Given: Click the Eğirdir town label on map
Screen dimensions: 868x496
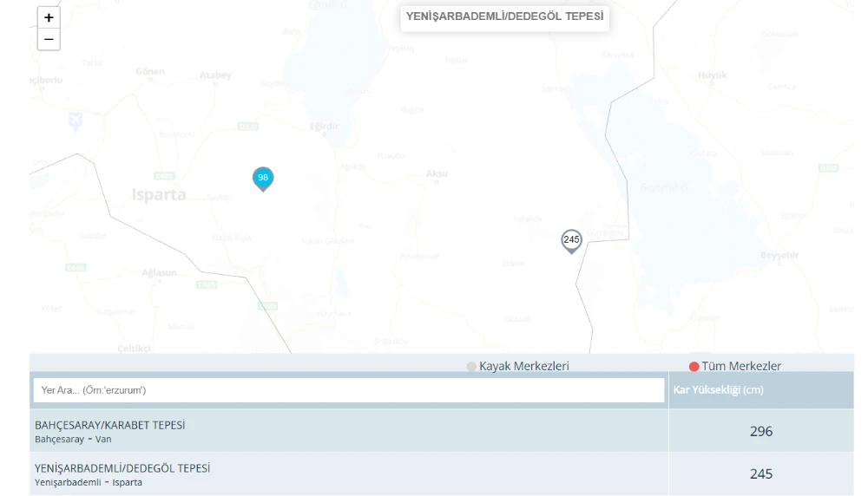Looking at the screenshot, I should [324, 127].
